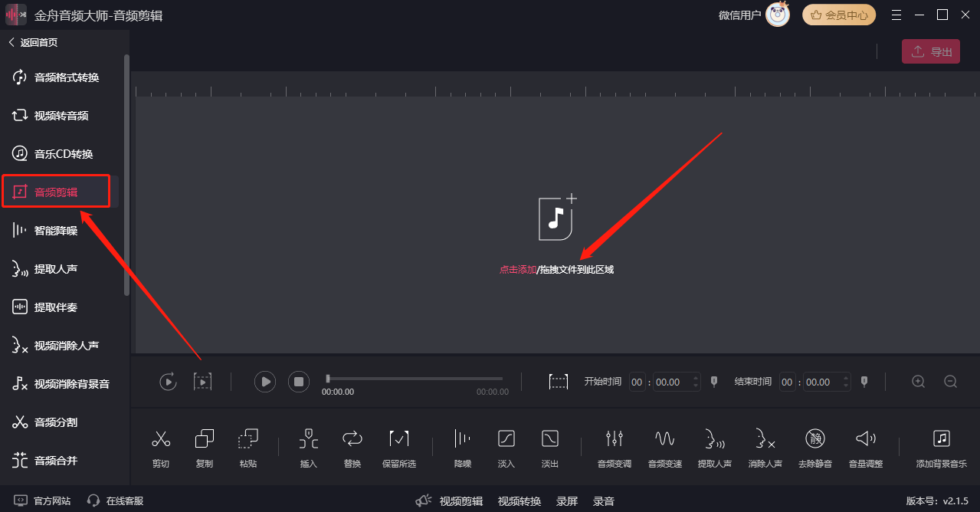980x512 pixels.
Task: Open Video Editing (视频剪辑) link
Action: coord(461,501)
